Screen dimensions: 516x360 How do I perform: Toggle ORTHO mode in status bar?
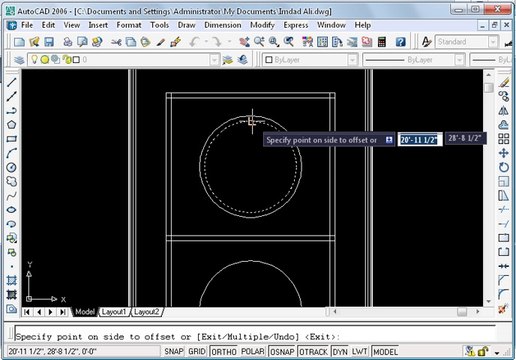pos(224,352)
